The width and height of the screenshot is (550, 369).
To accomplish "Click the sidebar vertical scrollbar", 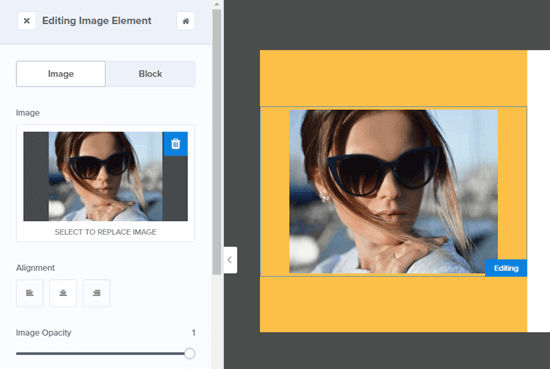I will pyautogui.click(x=217, y=142).
